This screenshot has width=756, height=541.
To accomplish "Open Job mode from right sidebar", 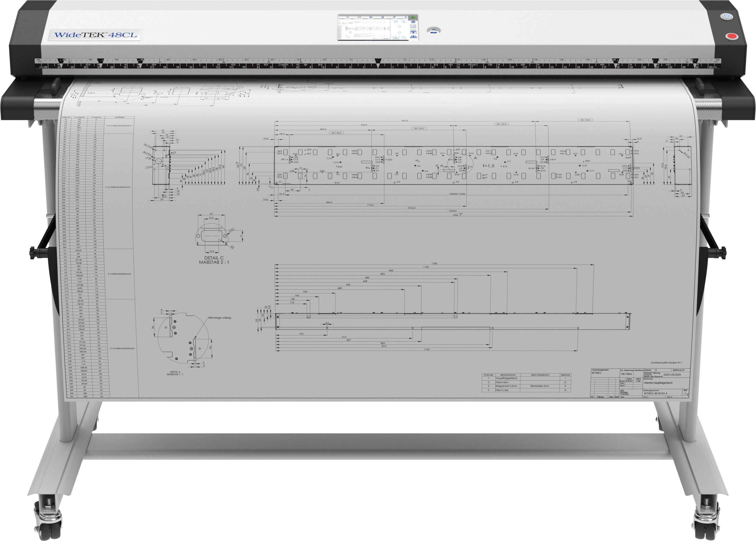I will click(413, 23).
